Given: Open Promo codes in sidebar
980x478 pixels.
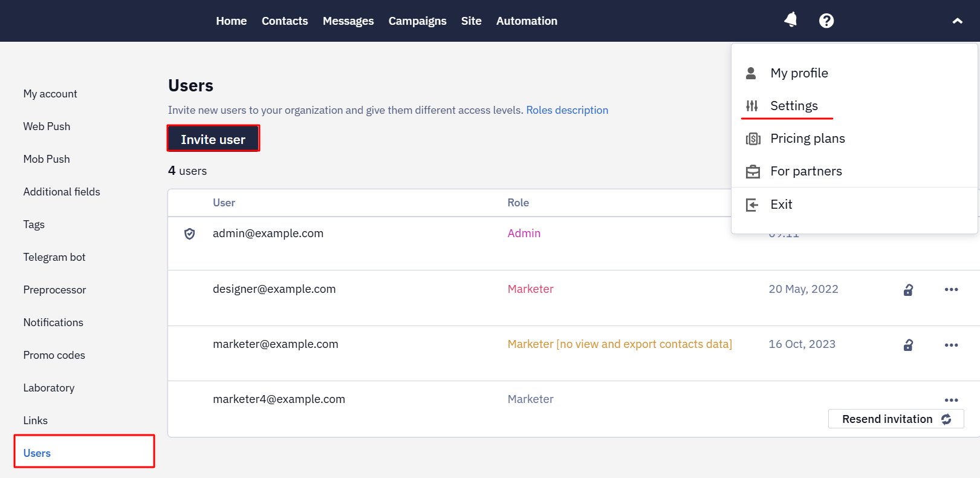Looking at the screenshot, I should tap(54, 355).
